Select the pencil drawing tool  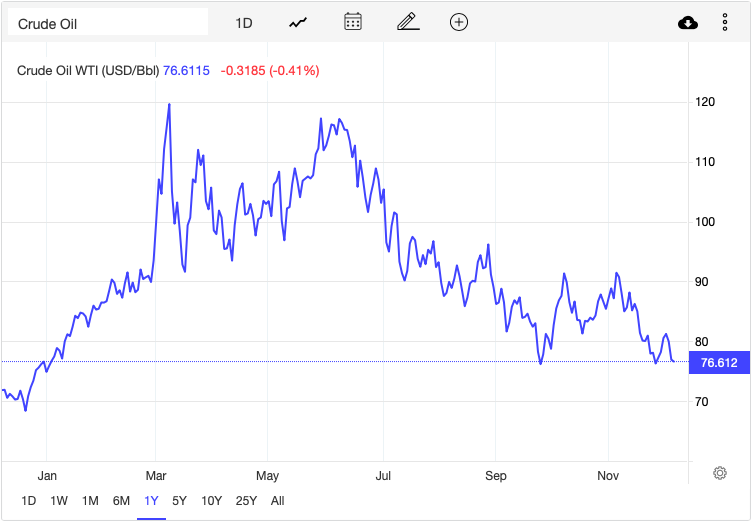tap(405, 22)
